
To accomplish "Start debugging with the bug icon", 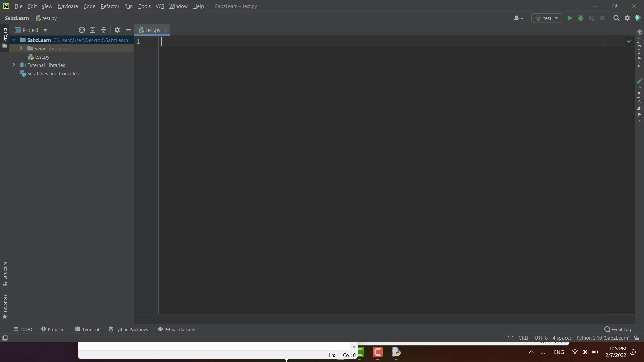I will point(581,18).
